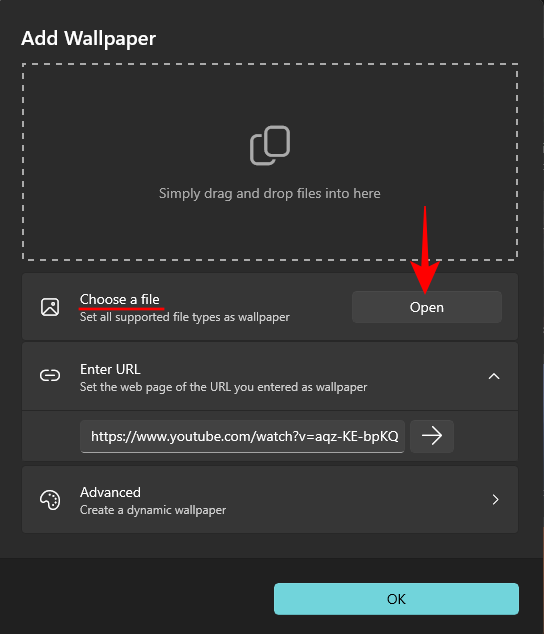Confirm with the OK button
This screenshot has height=634, width=544.
pyautogui.click(x=396, y=599)
